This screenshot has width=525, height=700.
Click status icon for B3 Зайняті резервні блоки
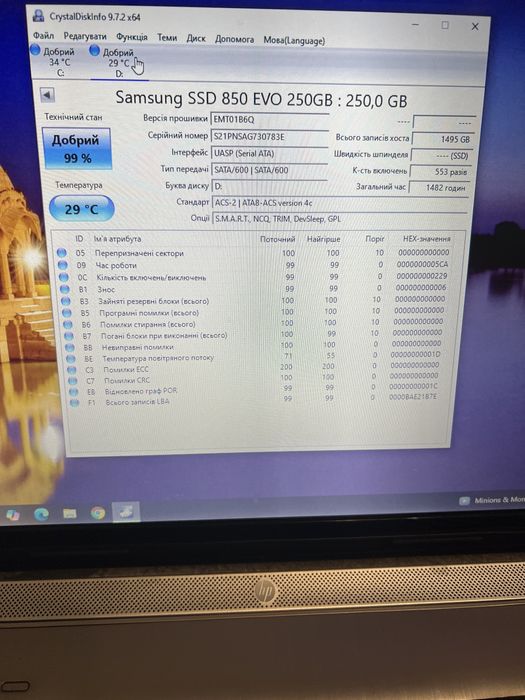pos(66,301)
